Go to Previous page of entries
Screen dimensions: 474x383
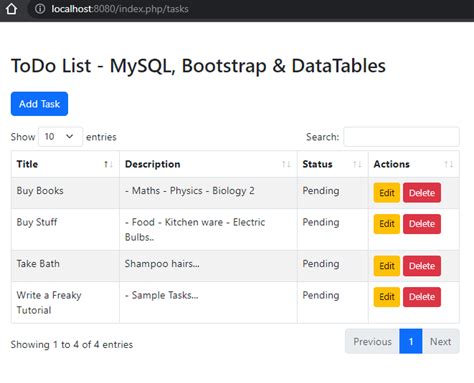coord(372,341)
